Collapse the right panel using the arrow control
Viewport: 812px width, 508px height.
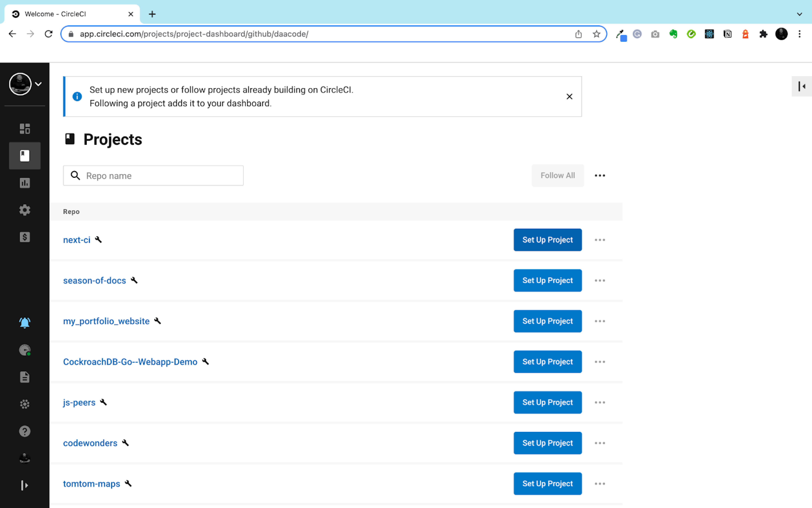(x=802, y=86)
